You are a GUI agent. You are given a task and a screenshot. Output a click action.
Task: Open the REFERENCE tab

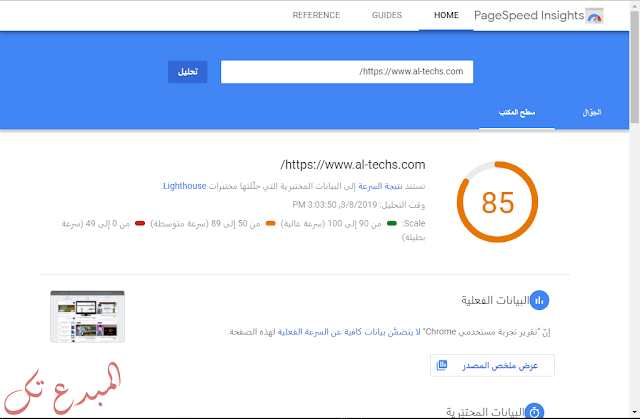(316, 16)
